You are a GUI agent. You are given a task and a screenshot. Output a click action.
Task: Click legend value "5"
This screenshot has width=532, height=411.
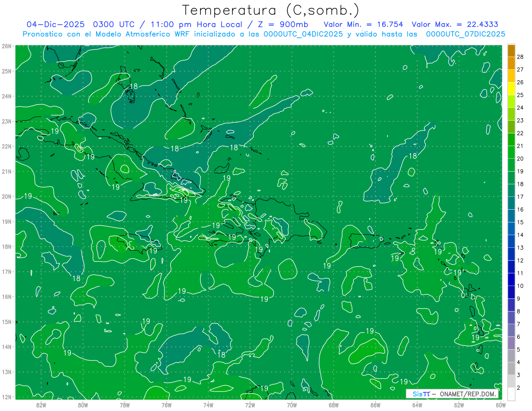coord(519,350)
